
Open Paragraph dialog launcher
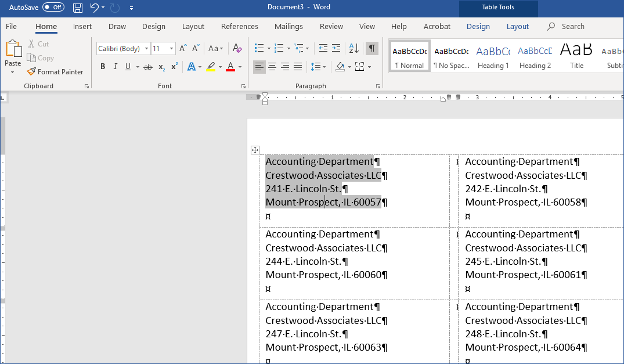point(378,87)
